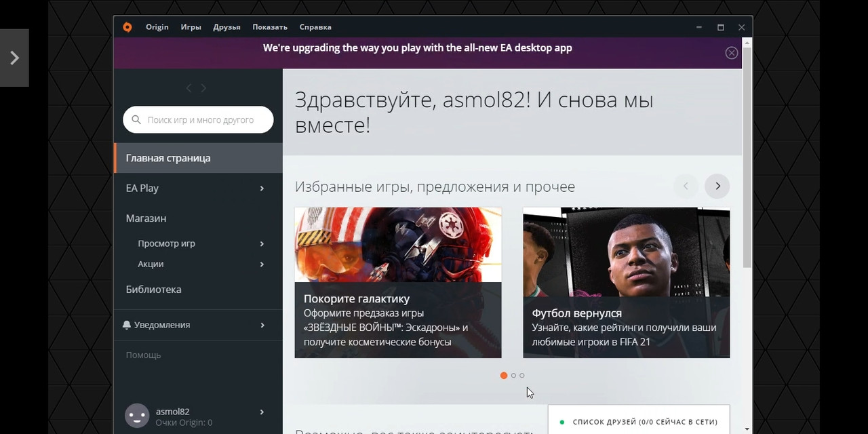Click the vertical scrollbar thumb

747,156
